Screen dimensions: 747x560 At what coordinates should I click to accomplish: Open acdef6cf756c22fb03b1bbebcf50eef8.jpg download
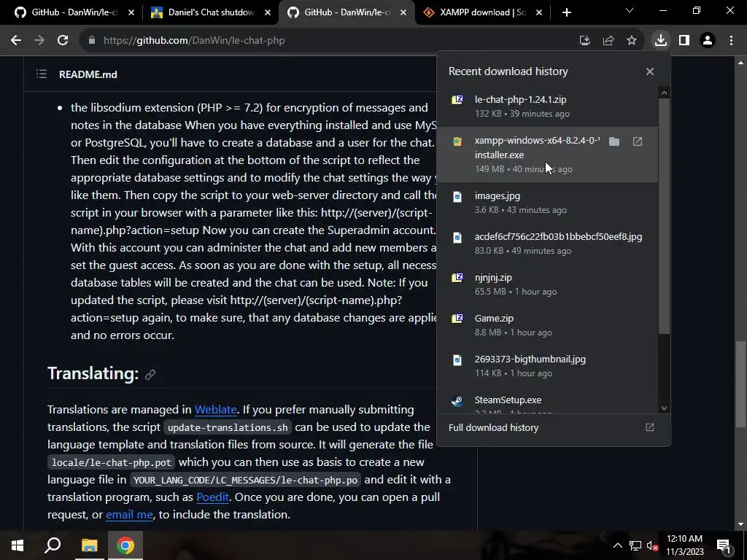[547, 244]
